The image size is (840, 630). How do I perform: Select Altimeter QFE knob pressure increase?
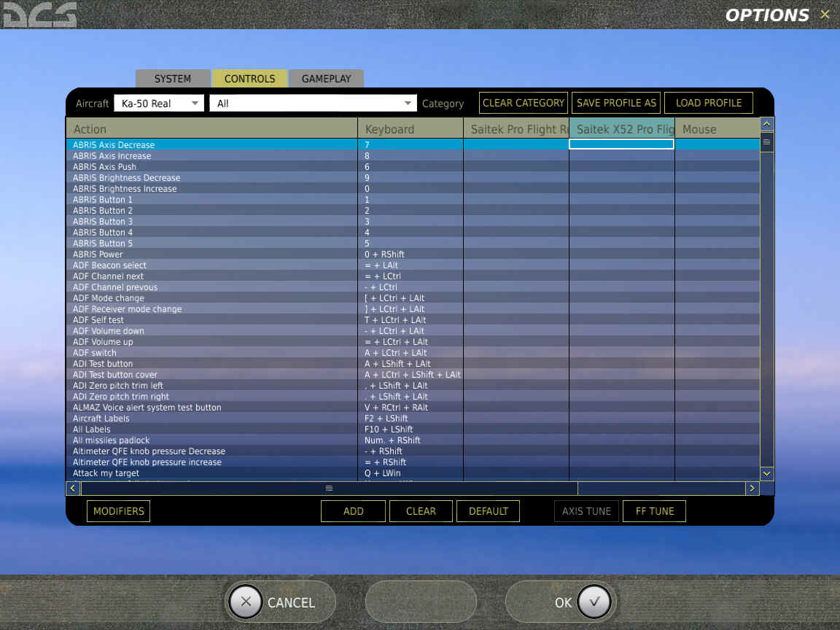147,462
